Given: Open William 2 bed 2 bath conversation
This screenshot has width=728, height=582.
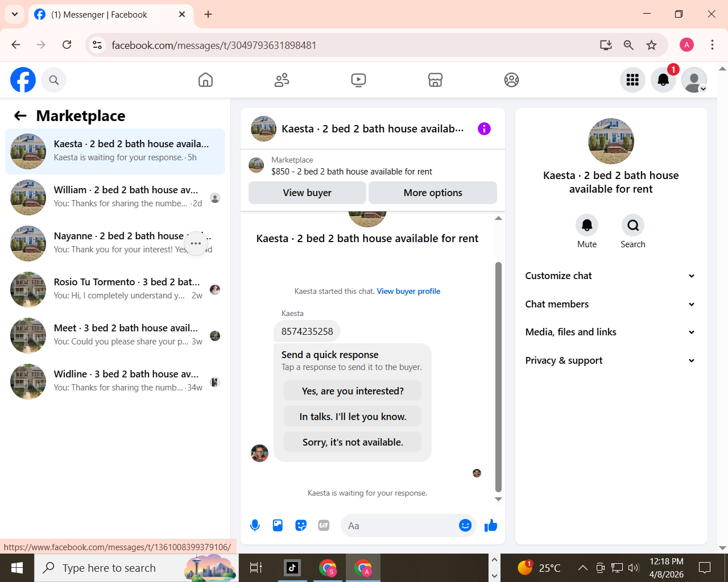Looking at the screenshot, I should click(x=115, y=197).
